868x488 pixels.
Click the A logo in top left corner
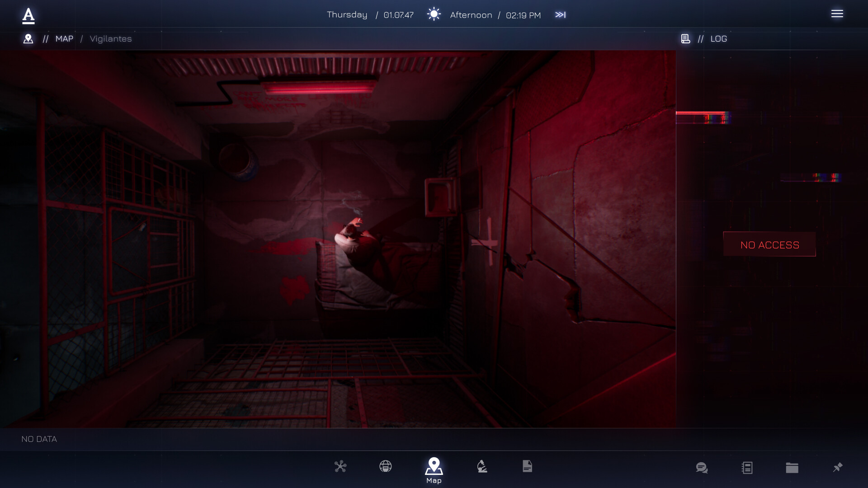28,14
